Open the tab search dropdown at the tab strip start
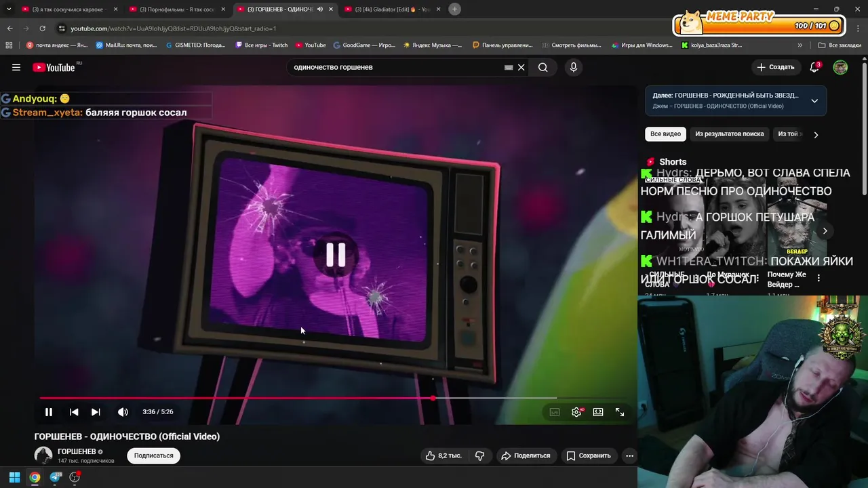The height and width of the screenshot is (488, 868). pos(9,9)
